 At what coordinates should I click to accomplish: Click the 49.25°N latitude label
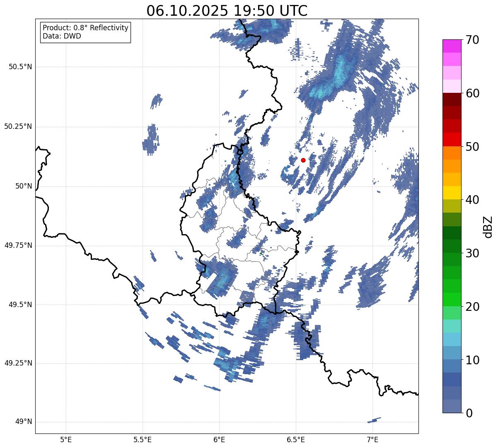pyautogui.click(x=18, y=363)
